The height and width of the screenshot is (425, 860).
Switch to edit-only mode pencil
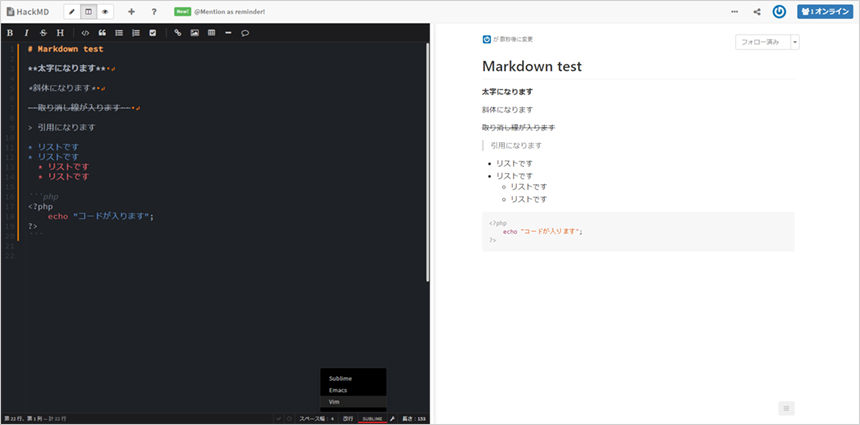(72, 12)
